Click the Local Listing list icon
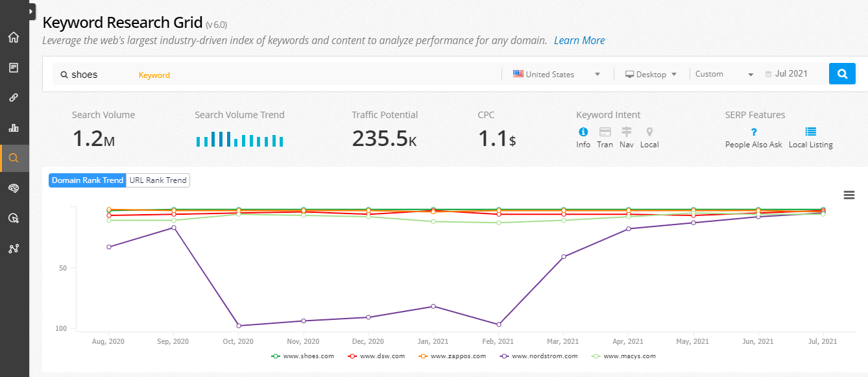This screenshot has width=868, height=377. (x=810, y=132)
